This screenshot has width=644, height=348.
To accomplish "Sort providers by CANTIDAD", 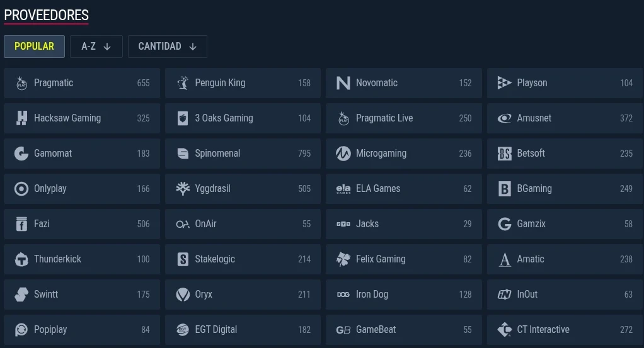I will 168,47.
